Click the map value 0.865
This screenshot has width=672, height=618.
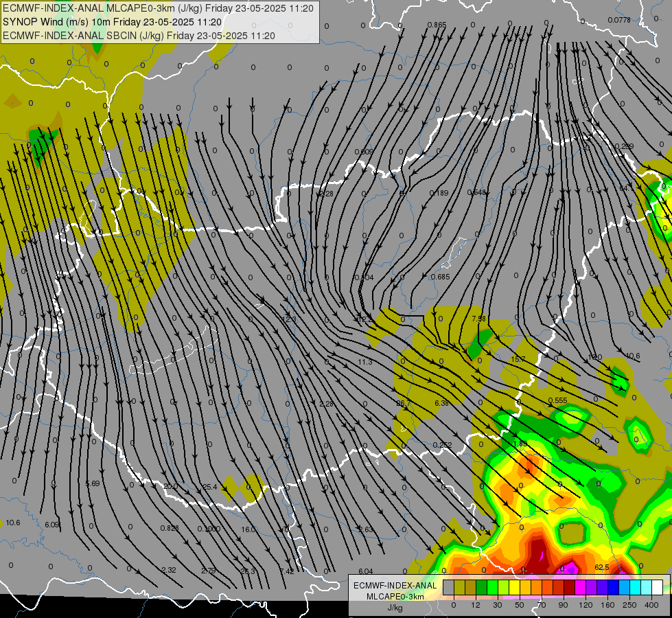(x=437, y=25)
